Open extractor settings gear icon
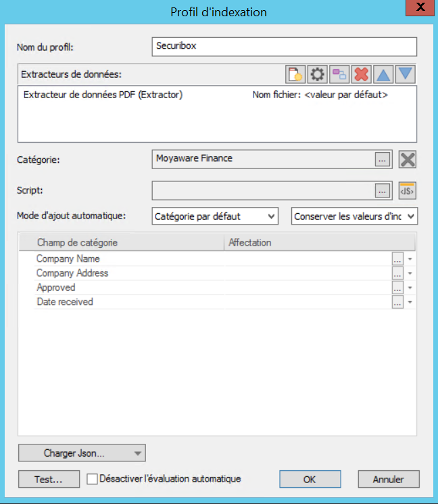Screen dimensions: 438x504 317,74
